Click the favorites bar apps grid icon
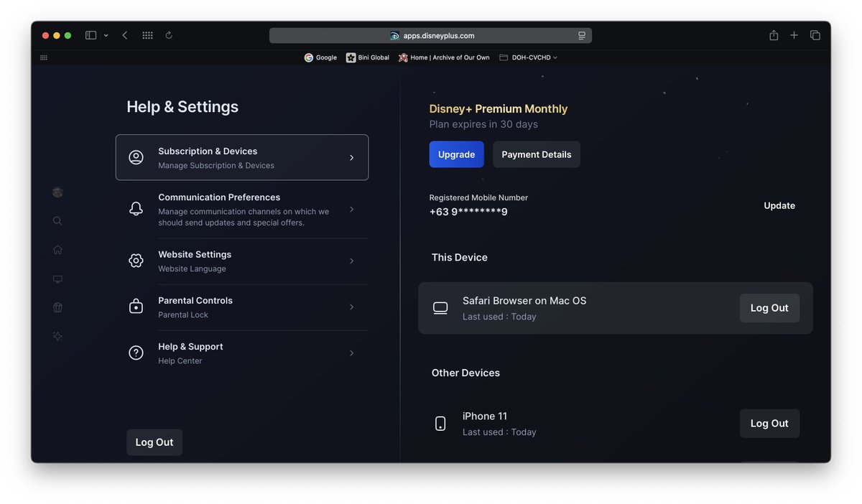 click(44, 57)
